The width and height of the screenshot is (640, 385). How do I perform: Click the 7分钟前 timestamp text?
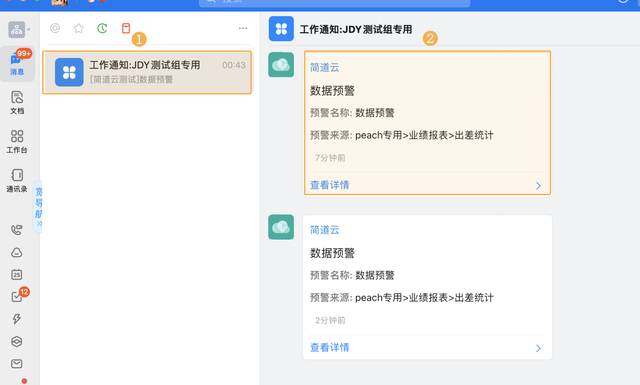[x=330, y=158]
